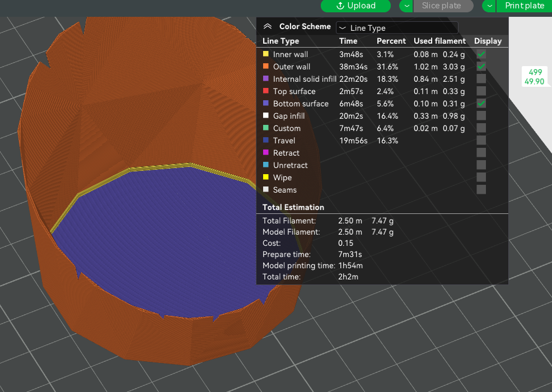
Task: Show Internal solid infill lines
Action: pos(481,79)
